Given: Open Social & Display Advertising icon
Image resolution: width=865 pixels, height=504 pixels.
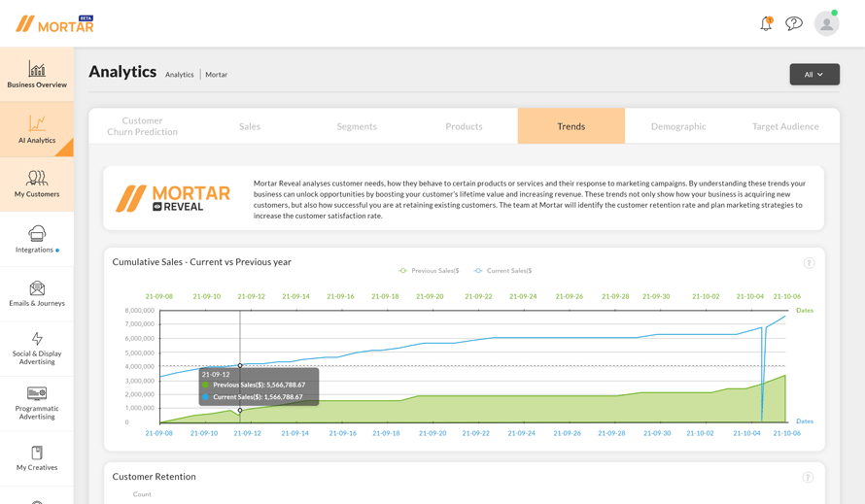Looking at the screenshot, I should click(37, 339).
